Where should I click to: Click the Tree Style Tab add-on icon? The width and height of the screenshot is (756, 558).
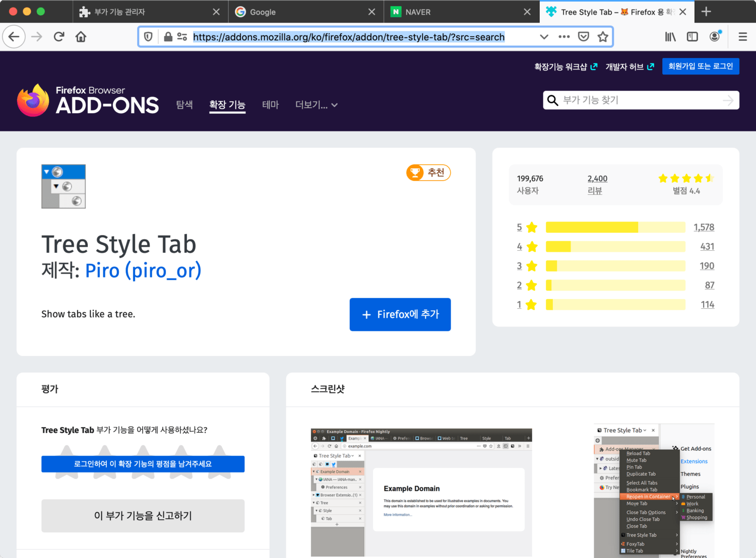64,186
